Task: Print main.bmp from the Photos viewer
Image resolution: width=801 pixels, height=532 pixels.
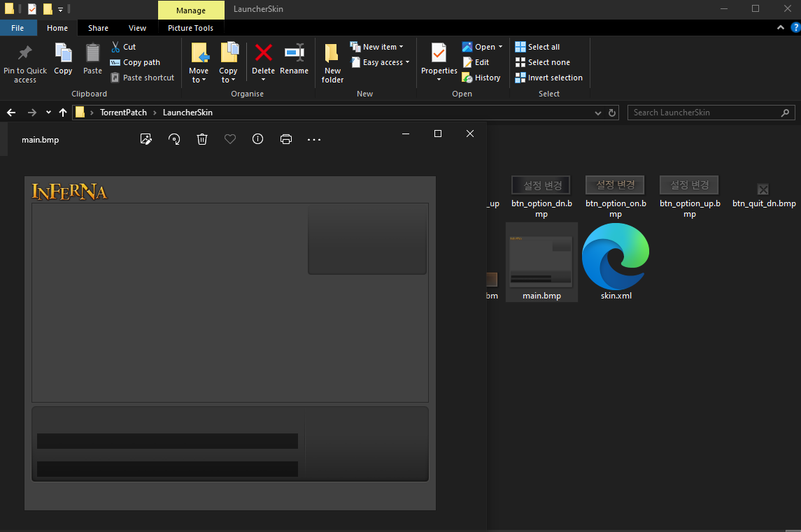Action: tap(286, 139)
